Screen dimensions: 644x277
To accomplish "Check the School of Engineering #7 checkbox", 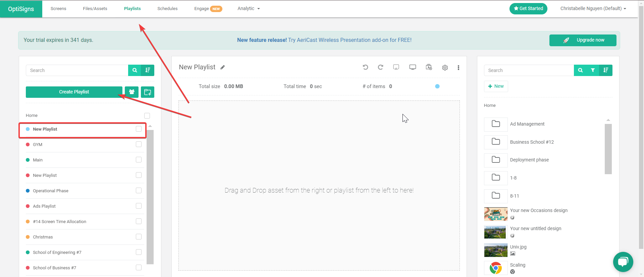I will 139,252.
